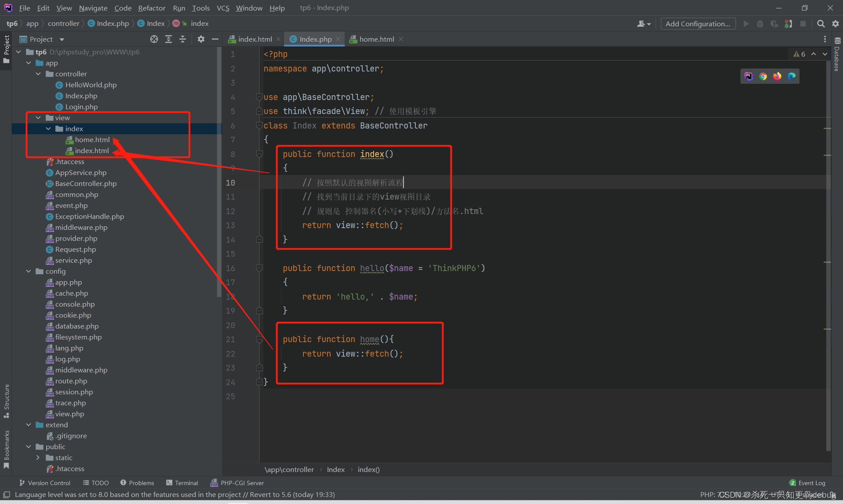This screenshot has height=504, width=843.
Task: Collapse the index folder under view
Action: tap(48, 129)
